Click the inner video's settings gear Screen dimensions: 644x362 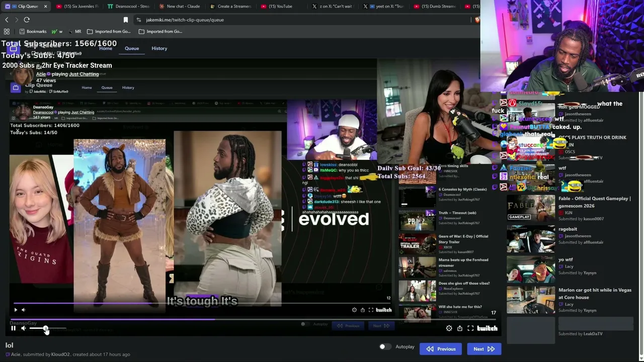pos(354,310)
